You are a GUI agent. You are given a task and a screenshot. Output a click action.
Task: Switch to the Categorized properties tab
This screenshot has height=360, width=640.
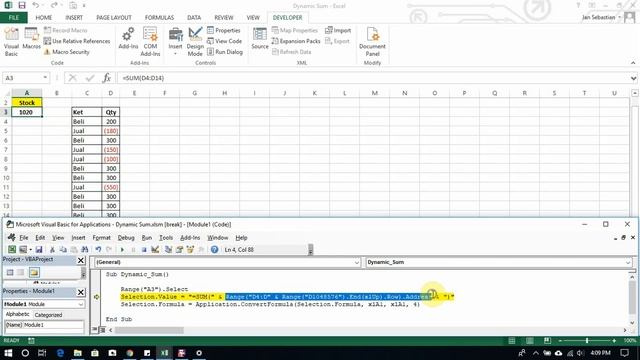[x=48, y=315]
